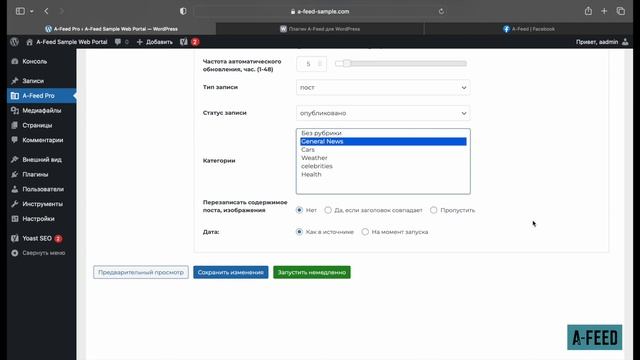Click the a-feed-sample.com address bar
Screen dimensions: 640x360
point(320,11)
